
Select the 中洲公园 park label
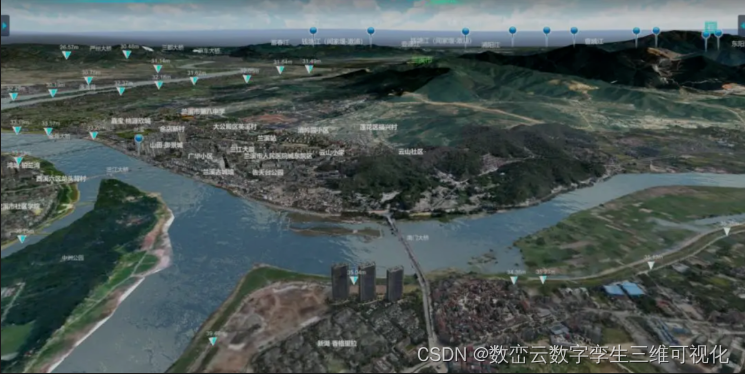click(x=72, y=258)
